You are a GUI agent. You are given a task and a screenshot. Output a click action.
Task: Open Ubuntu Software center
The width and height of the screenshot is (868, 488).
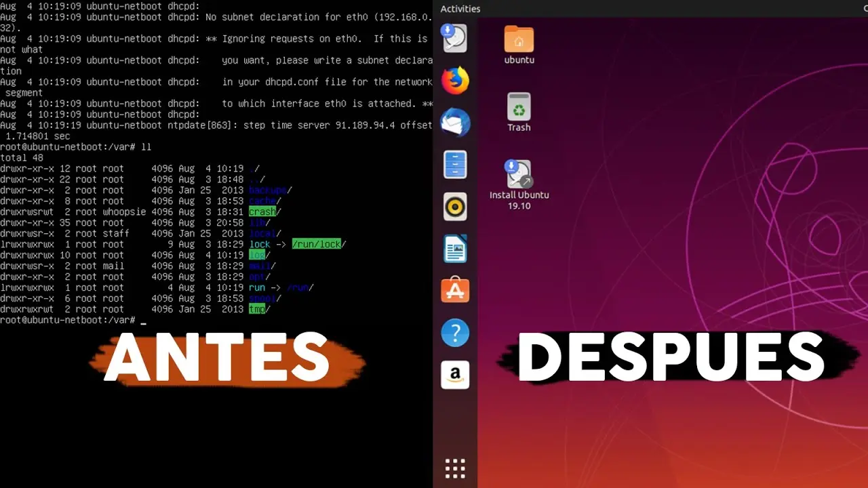pos(454,290)
